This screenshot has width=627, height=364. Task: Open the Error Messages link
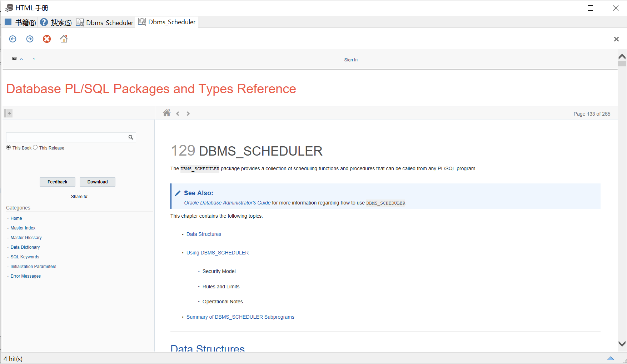pos(25,276)
